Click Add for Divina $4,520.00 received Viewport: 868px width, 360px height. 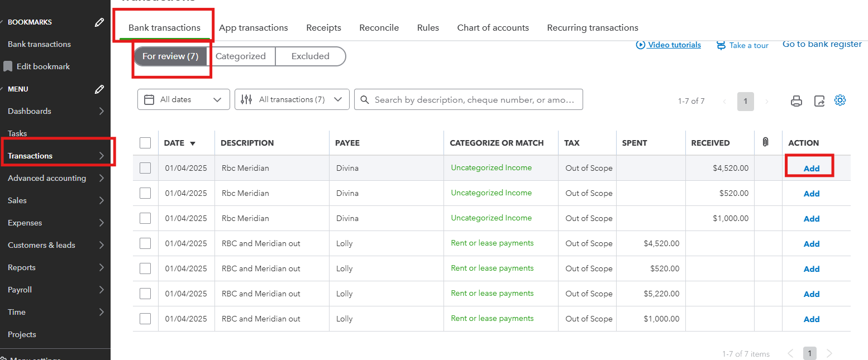click(812, 169)
